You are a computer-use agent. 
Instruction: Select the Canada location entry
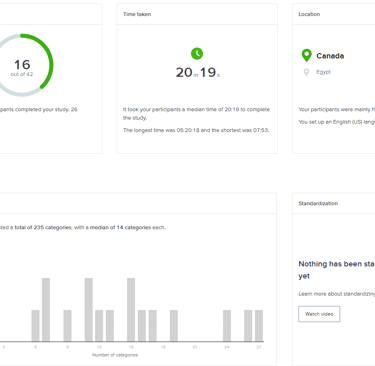330,56
